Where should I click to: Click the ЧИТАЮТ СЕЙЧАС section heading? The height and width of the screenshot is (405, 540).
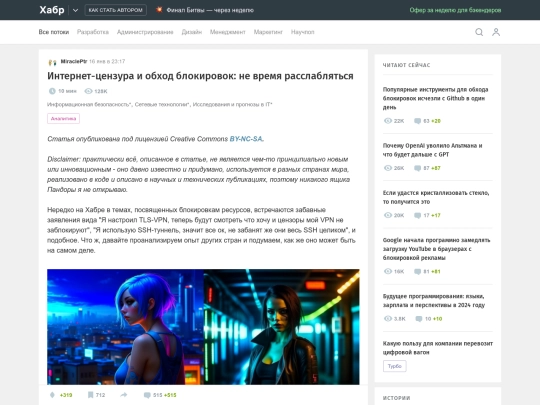tap(406, 65)
